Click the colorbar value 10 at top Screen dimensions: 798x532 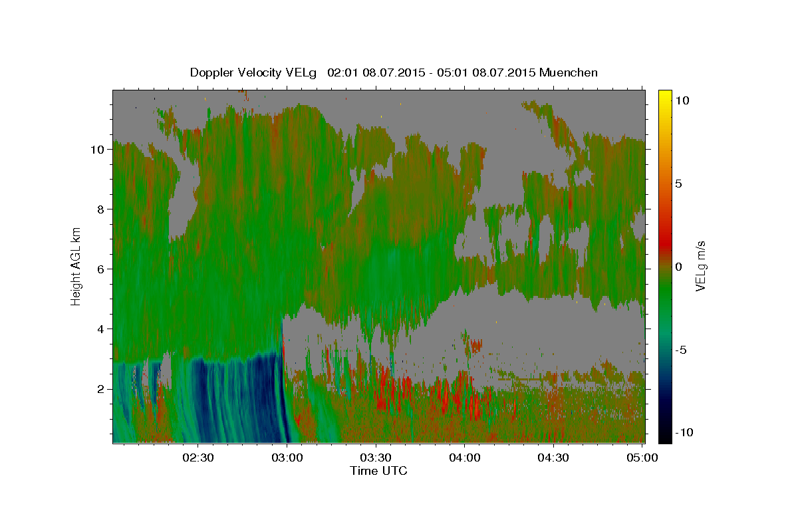point(682,100)
